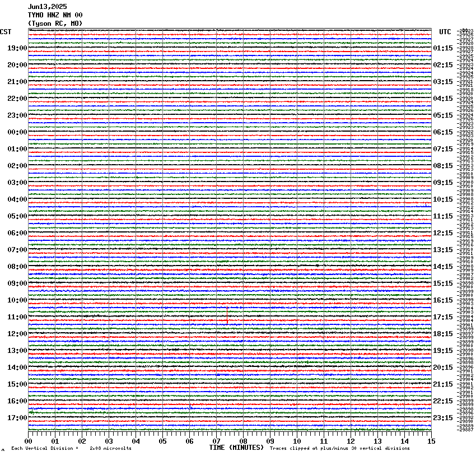Screen dimensions: 476x456
Task: Click the UTC timezone header
Action: coord(445,32)
